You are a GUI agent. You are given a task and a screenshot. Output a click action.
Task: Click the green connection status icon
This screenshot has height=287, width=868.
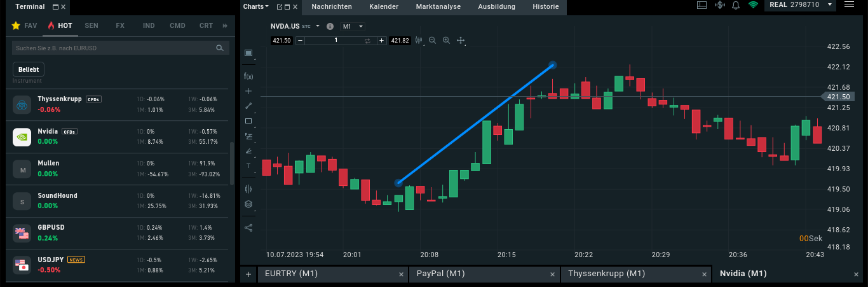click(x=753, y=5)
